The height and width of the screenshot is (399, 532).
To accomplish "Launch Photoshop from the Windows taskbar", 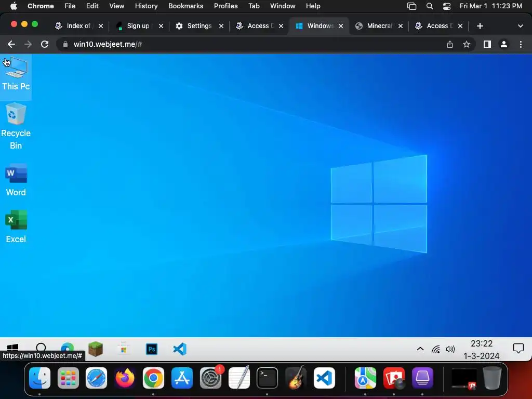I will 152,349.
